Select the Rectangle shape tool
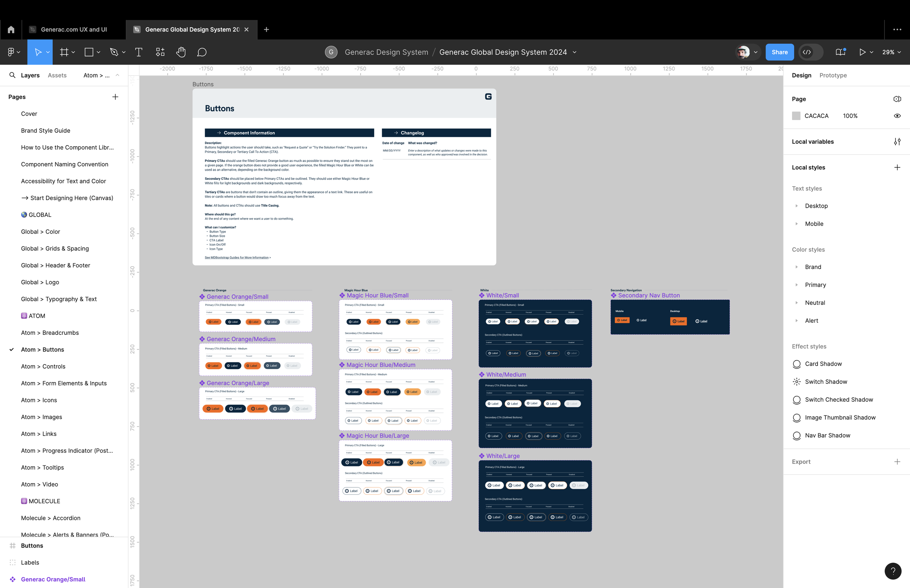The width and height of the screenshot is (910, 588). click(x=89, y=52)
